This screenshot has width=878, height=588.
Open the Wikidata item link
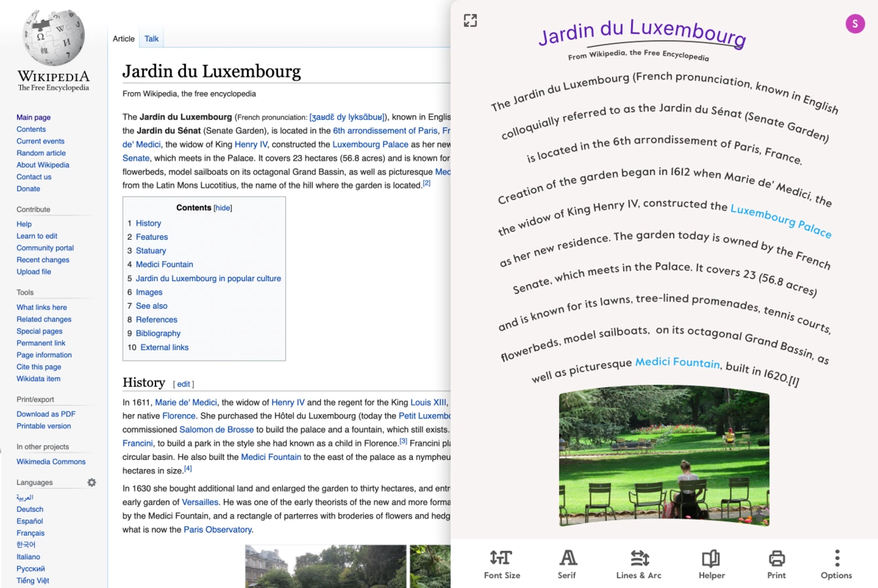39,379
